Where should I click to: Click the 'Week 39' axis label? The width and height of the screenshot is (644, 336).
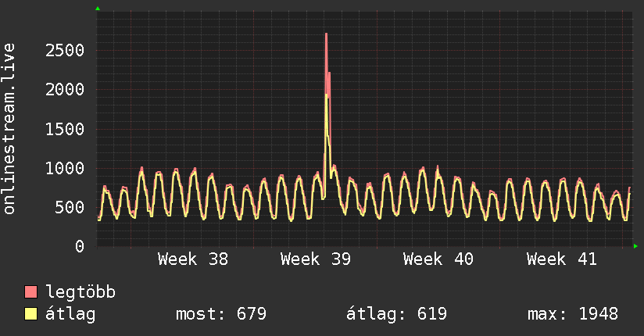(316, 259)
